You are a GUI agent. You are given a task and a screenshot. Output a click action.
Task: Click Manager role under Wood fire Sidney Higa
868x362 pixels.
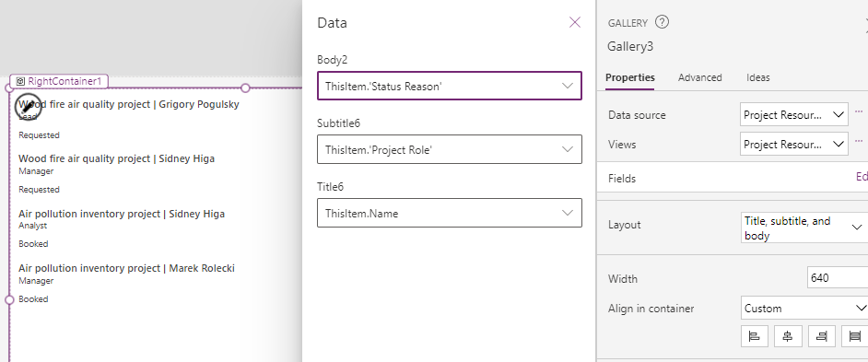pos(36,171)
